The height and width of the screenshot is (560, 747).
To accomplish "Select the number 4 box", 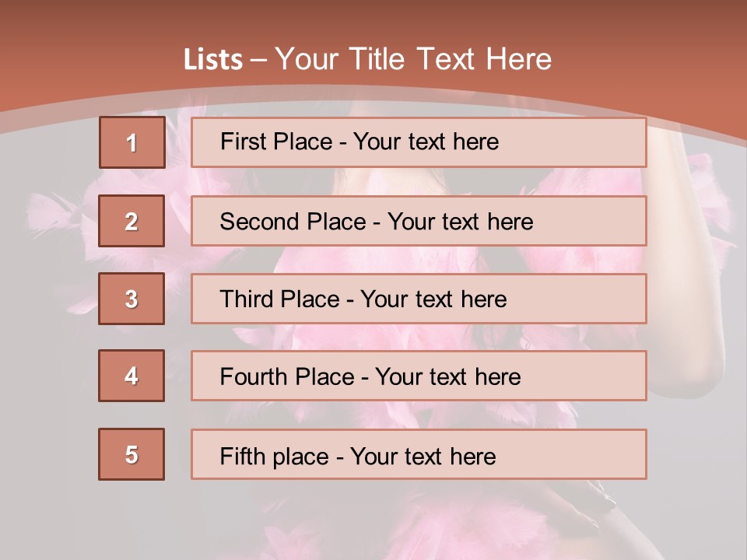I will point(132,376).
